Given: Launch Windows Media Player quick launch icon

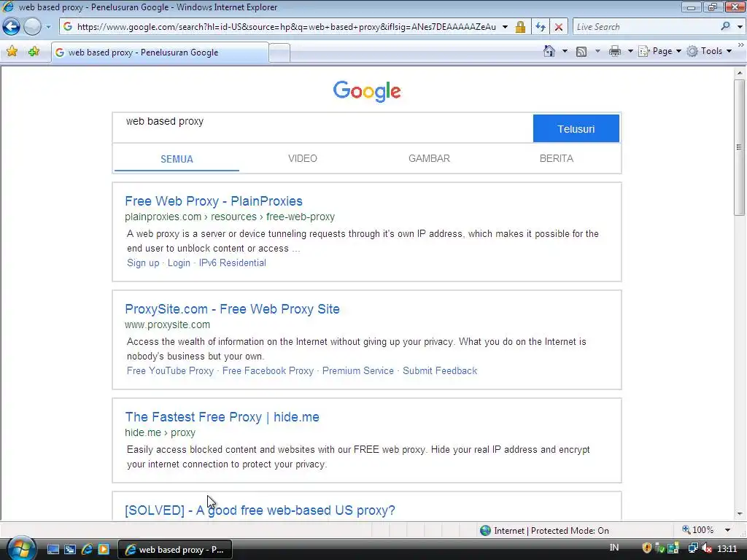Looking at the screenshot, I should (104, 550).
